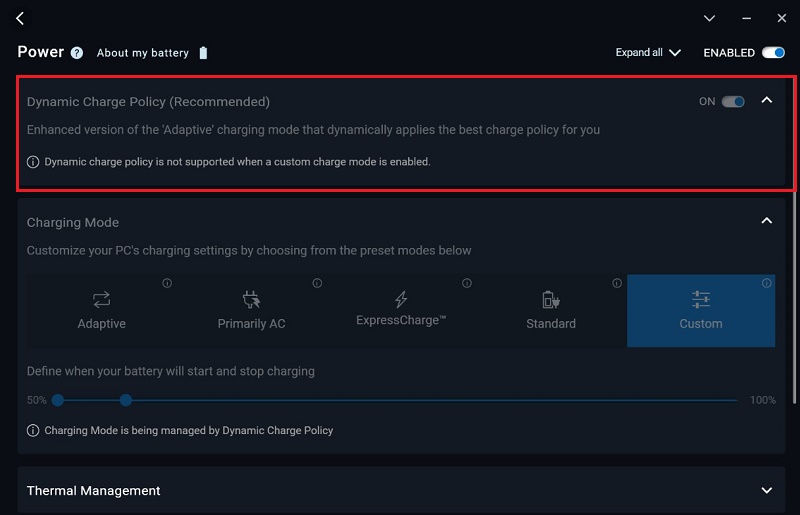Collapse the Dynamic Charge Policy section

pos(767,100)
